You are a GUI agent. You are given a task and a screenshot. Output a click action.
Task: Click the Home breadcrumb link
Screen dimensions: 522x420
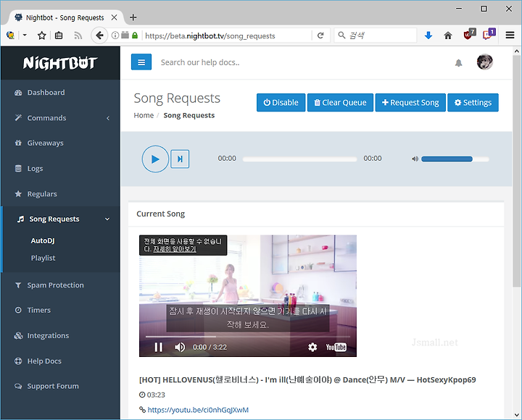[144, 115]
